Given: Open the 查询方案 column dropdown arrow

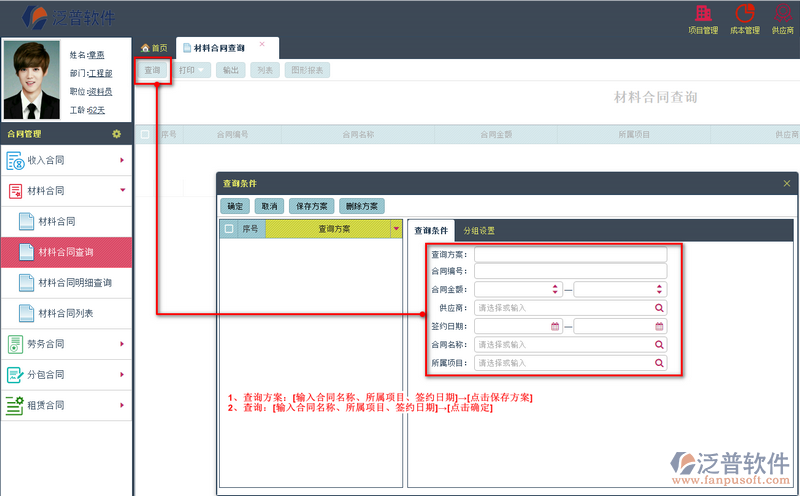Looking at the screenshot, I should [396, 229].
